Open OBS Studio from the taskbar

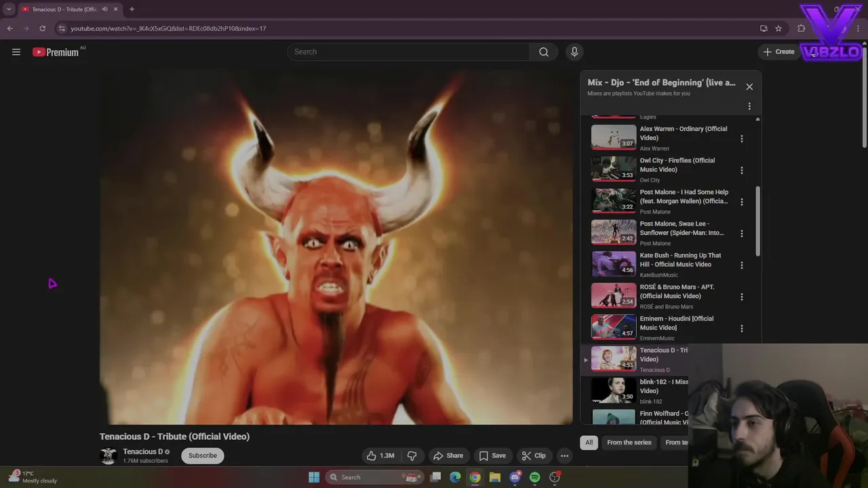(x=555, y=477)
